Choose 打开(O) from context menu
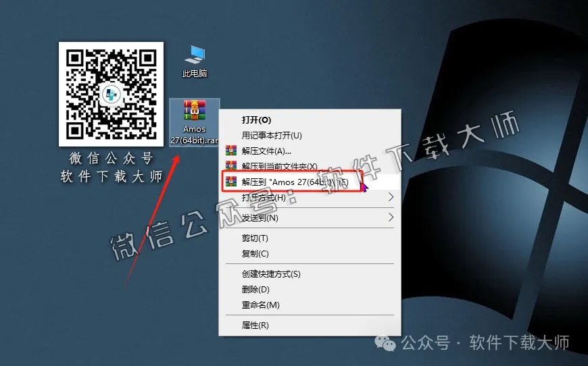The image size is (588, 366). pyautogui.click(x=310, y=120)
